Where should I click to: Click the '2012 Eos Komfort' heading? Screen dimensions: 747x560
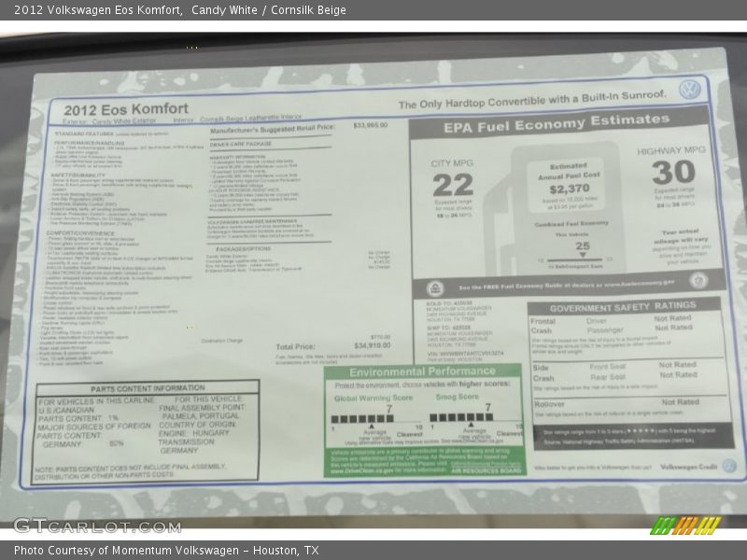tap(126, 109)
